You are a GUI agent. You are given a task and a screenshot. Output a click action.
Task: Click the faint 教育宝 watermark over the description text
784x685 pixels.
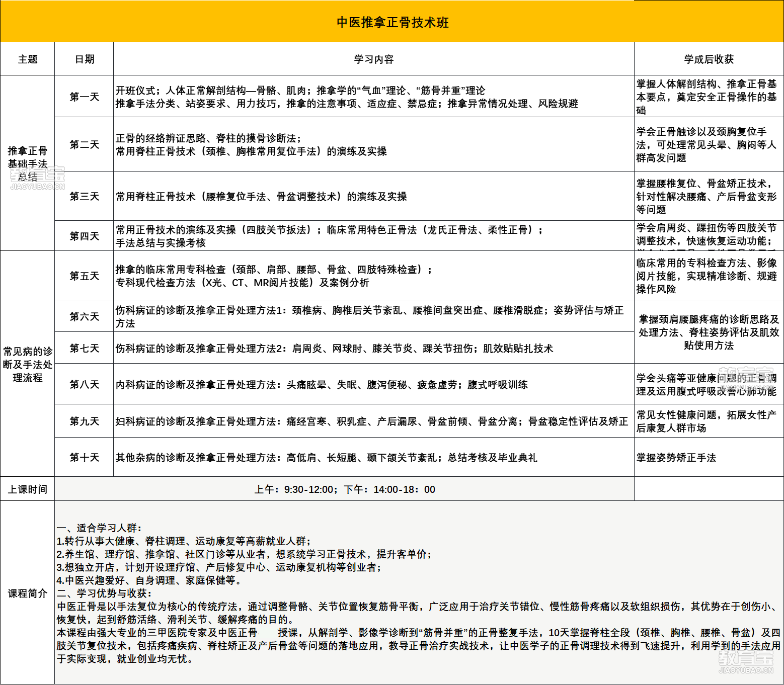pos(745,662)
